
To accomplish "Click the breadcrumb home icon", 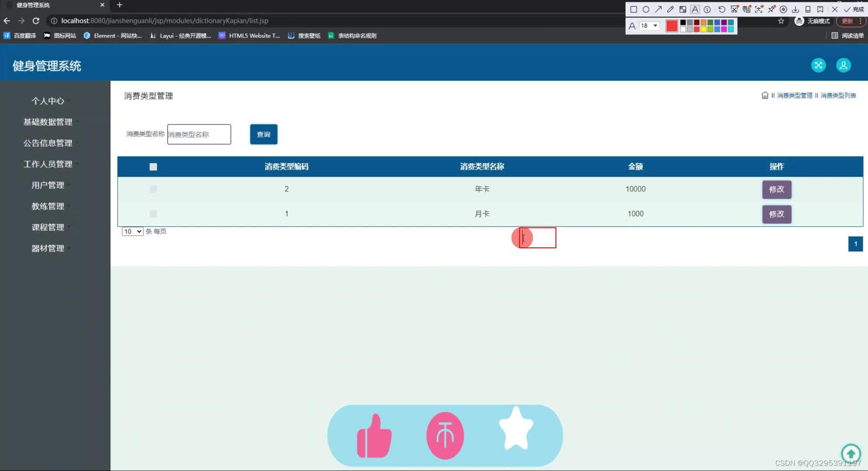I will (765, 95).
